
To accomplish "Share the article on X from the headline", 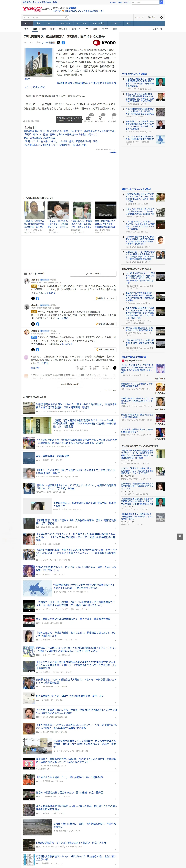I will click(x=59, y=43).
